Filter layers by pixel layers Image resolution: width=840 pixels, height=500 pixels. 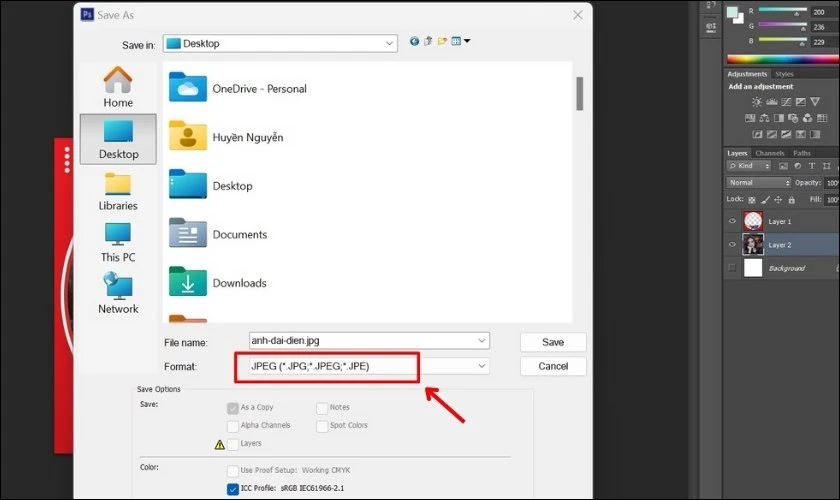[783, 166]
